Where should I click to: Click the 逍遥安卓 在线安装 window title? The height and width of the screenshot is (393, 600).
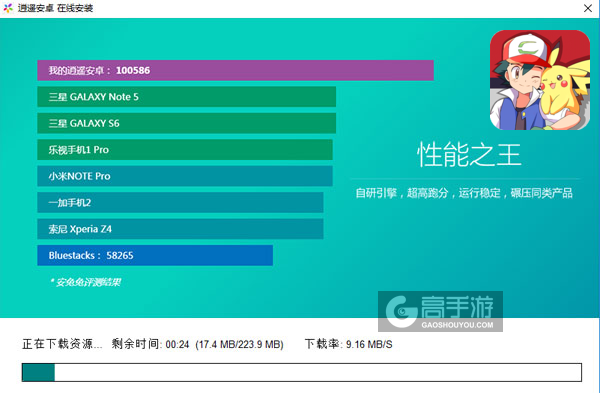click(x=55, y=8)
